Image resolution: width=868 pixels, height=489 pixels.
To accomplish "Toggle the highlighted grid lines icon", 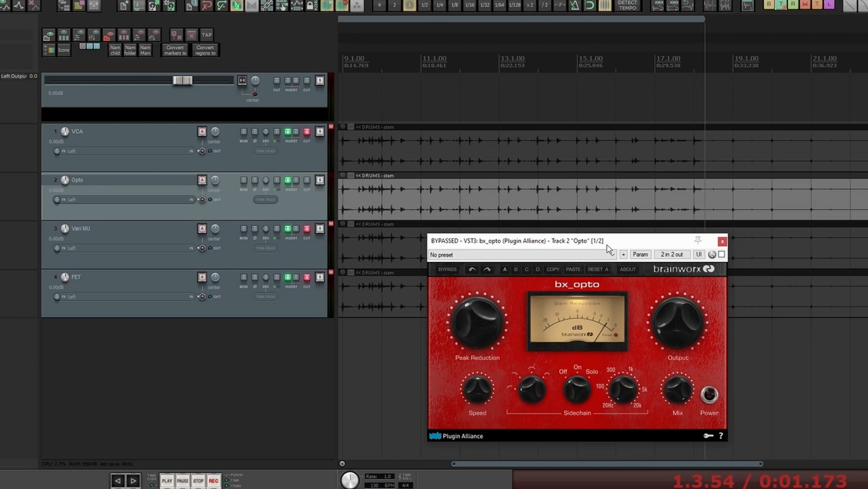I will pos(604,5).
